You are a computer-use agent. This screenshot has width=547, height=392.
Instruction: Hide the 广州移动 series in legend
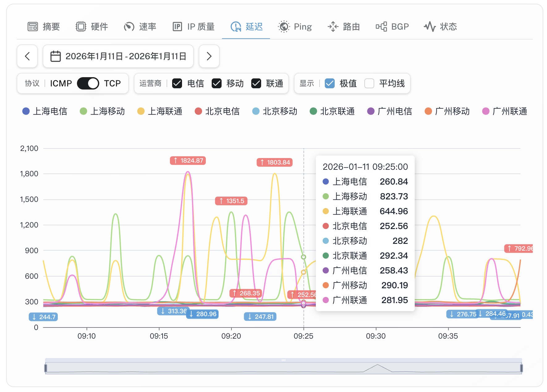(x=447, y=111)
